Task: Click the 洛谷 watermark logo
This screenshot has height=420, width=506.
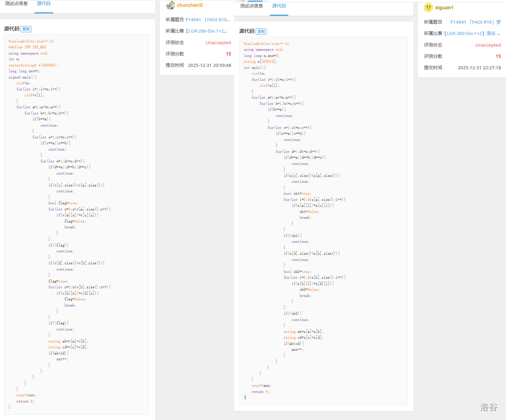Action: point(488,407)
